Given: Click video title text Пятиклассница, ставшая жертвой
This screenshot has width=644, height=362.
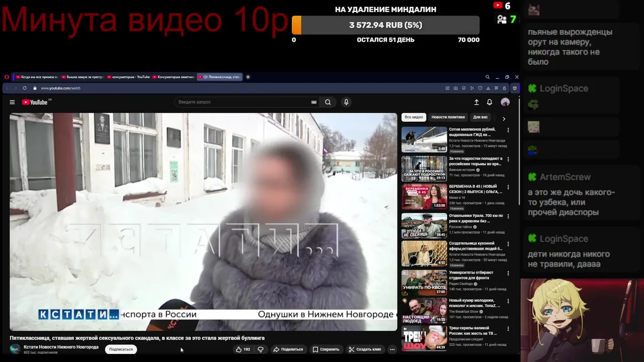Looking at the screenshot, I should (137, 338).
